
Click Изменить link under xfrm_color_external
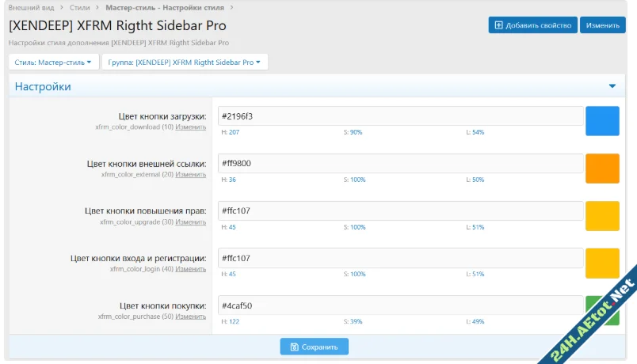[x=191, y=175]
